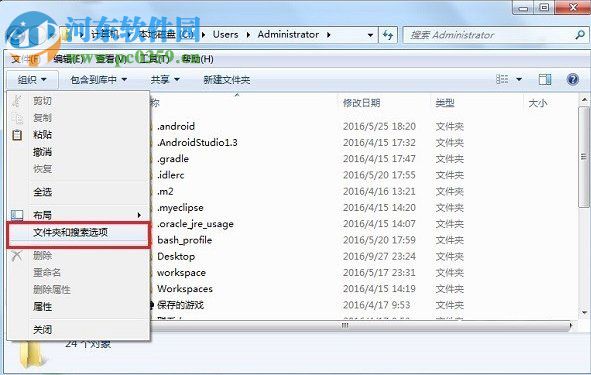Screen dimensions: 591x375
Task: Choose 剪切 in the organize menu
Action: [x=42, y=101]
